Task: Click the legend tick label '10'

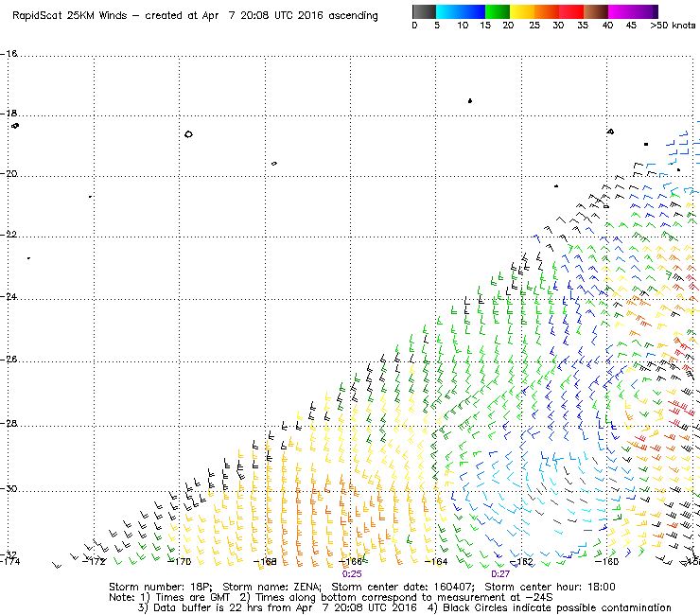Action: (463, 26)
